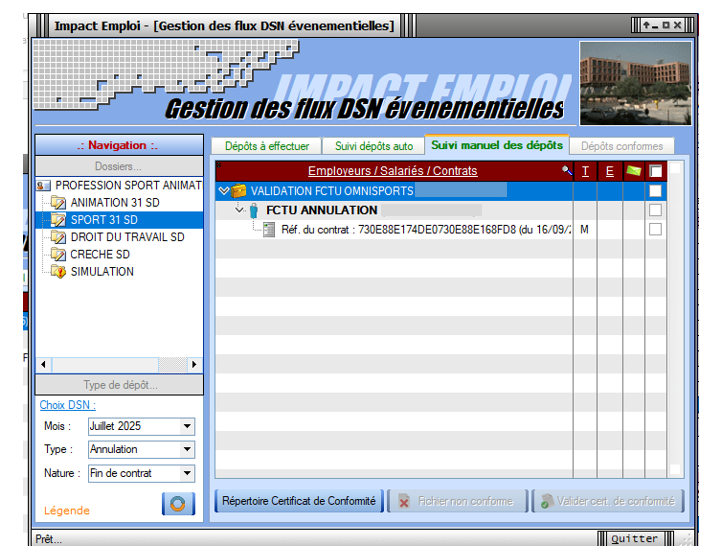Screen dimensions: 711x552
Task: Click the Quitter button
Action: pos(635,539)
